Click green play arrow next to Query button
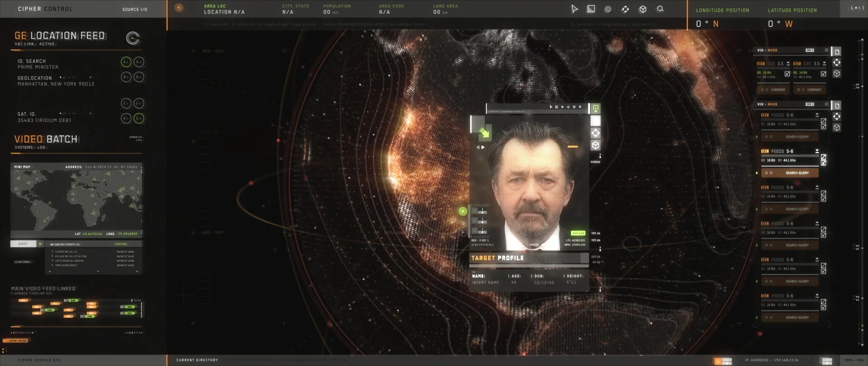This screenshot has height=366, width=868. click(40, 244)
